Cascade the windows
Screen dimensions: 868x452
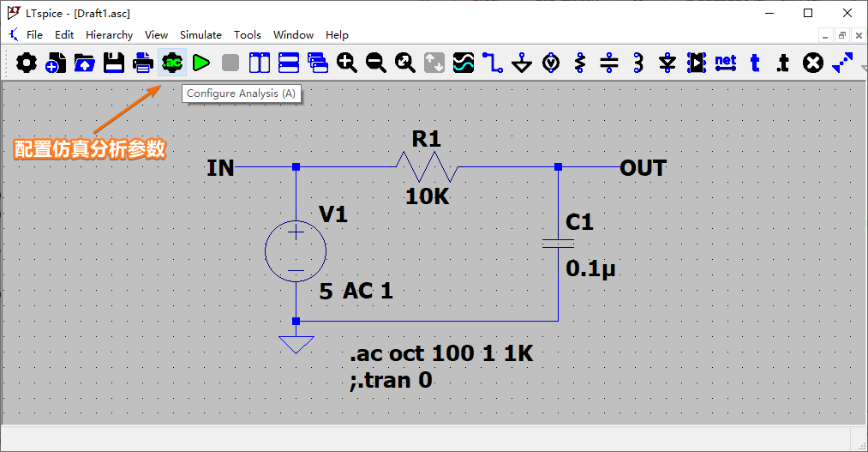pyautogui.click(x=318, y=63)
